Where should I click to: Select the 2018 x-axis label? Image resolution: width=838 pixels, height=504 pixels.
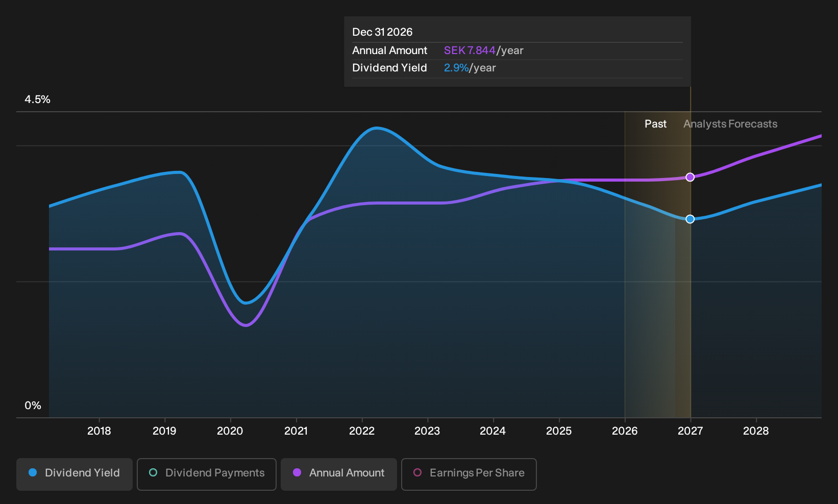tap(99, 431)
